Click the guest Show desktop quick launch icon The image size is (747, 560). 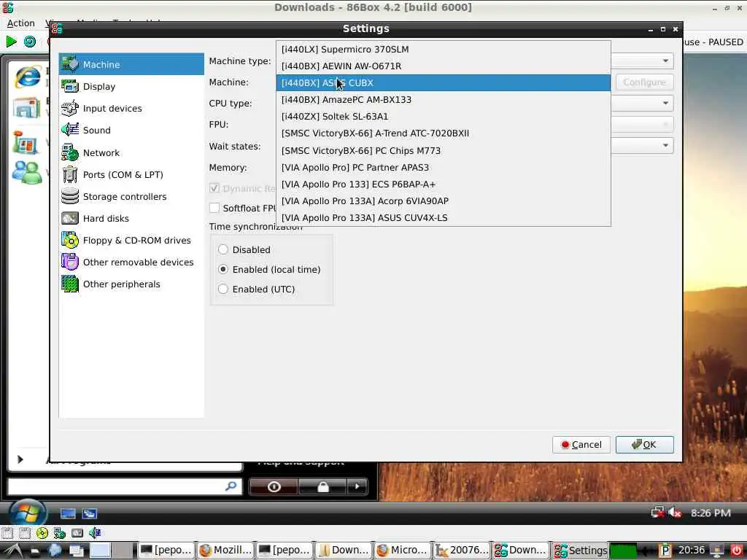click(68, 513)
